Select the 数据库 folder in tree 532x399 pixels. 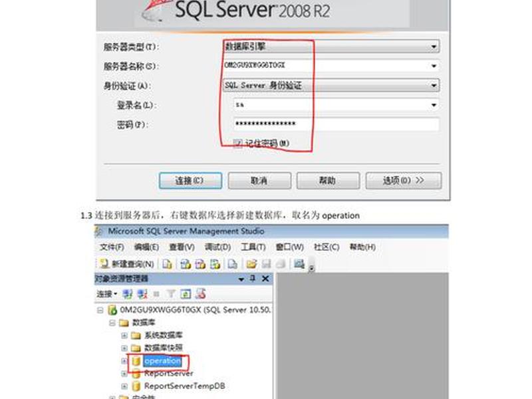click(x=144, y=323)
